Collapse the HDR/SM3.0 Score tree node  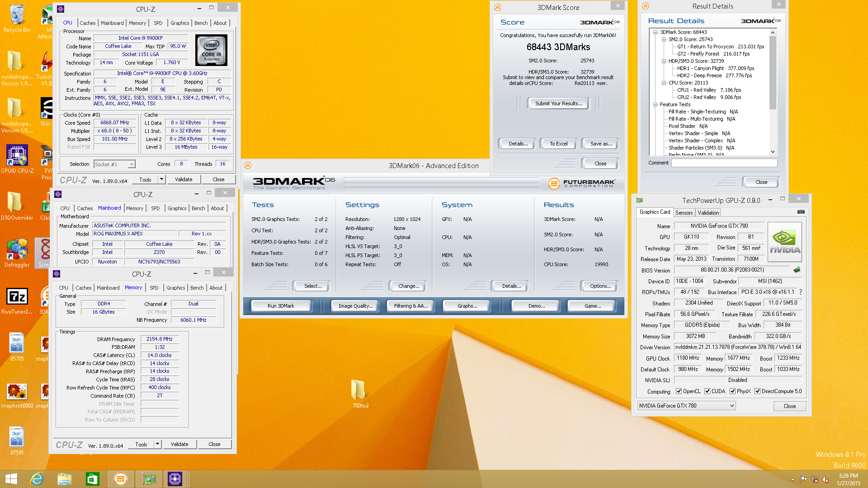pyautogui.click(x=664, y=61)
